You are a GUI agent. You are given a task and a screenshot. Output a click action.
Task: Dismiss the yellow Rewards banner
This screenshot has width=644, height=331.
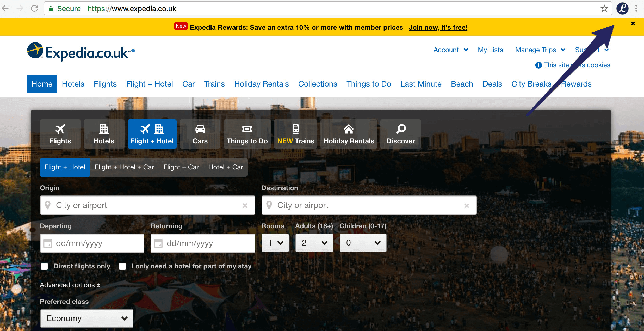click(633, 23)
